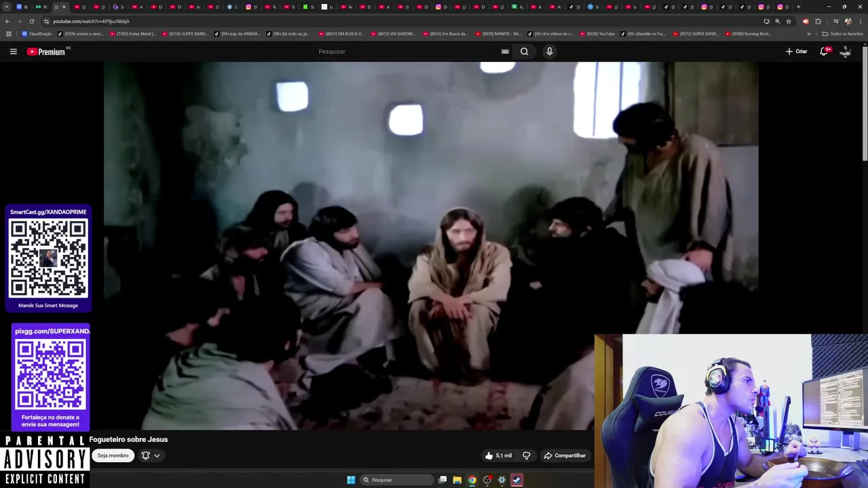This screenshot has height=488, width=868.
Task: Click the video player to pause
Action: [431, 245]
